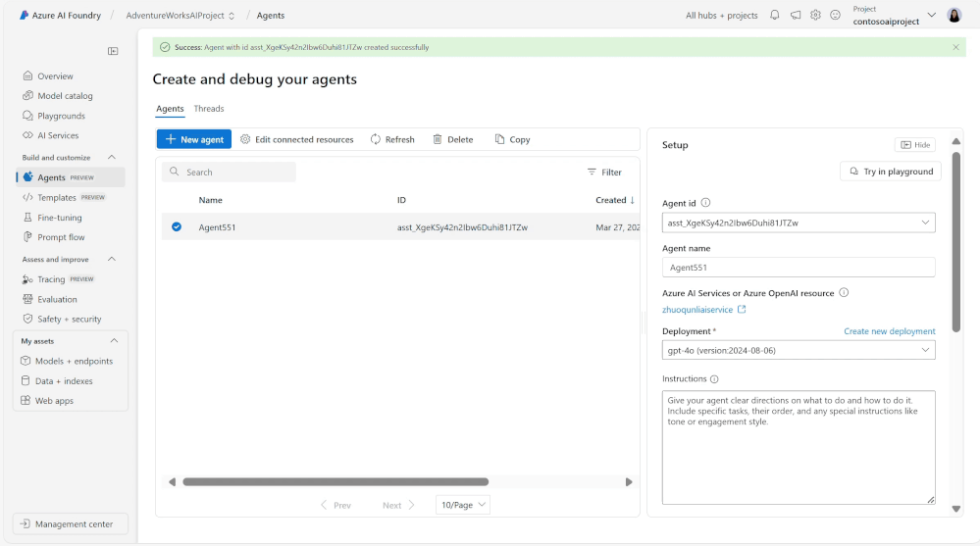Click into the Agent name field
The image size is (980, 546).
coord(799,268)
